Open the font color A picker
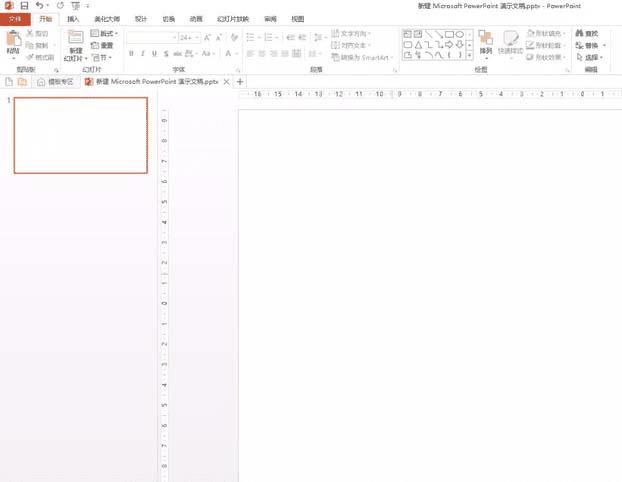This screenshot has width=622, height=482. 228,54
